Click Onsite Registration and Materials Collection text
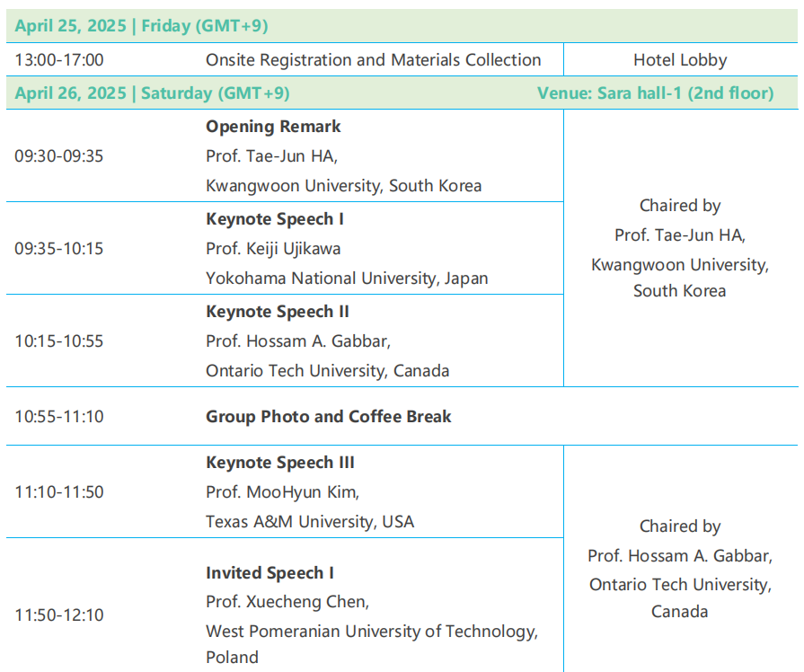The width and height of the screenshot is (804, 672). point(374,60)
